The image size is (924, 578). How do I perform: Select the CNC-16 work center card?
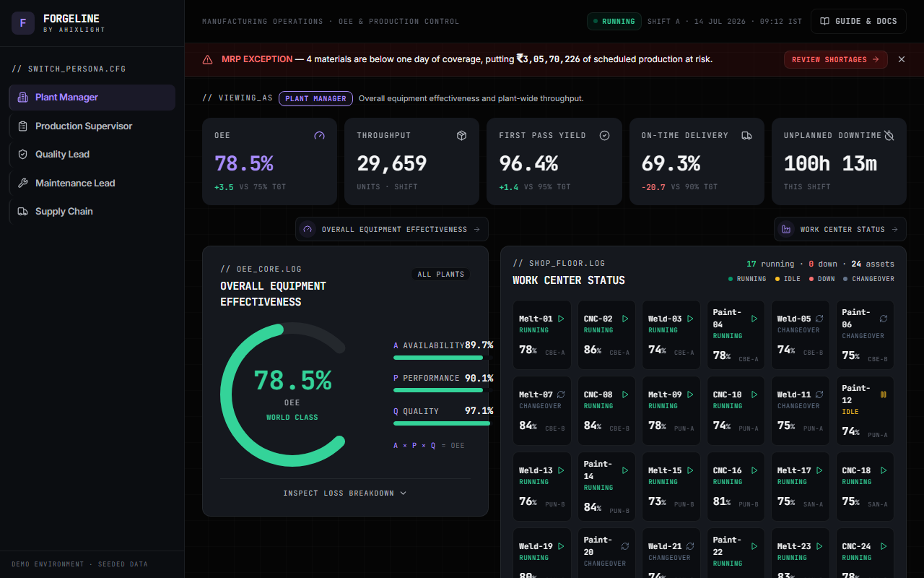736,486
